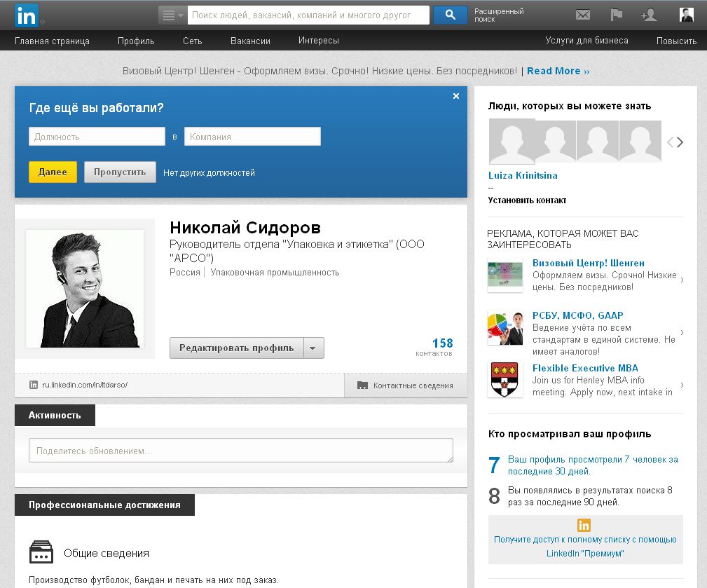707x588 pixels.
Task: Open Услуги для бизнеса menu
Action: [586, 41]
